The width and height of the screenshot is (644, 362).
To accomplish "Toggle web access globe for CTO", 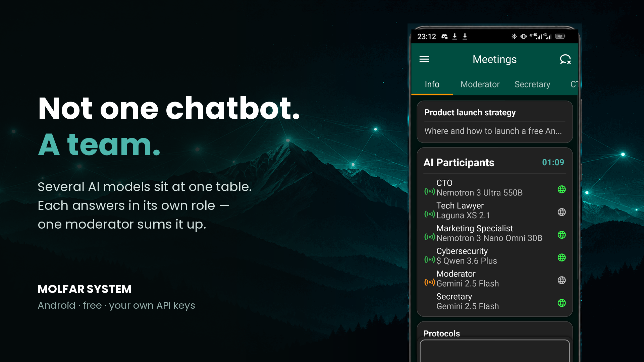I will point(562,189).
